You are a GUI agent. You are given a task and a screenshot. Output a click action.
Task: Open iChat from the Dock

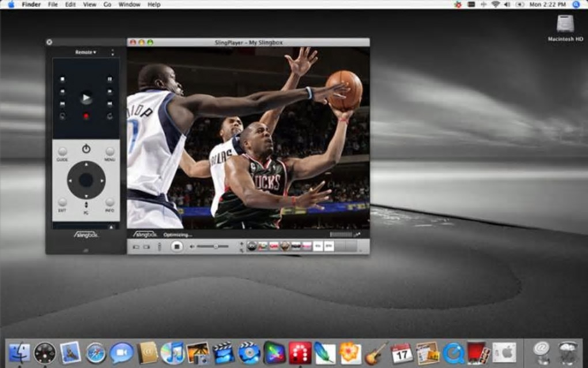[x=121, y=353]
